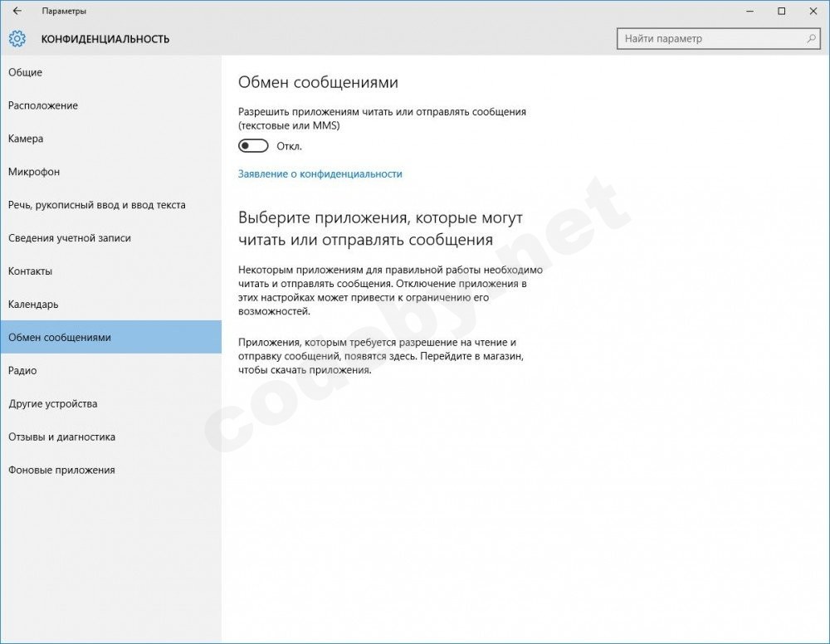Toggle the messaging access switch 'Откл.'
The height and width of the screenshot is (644, 830).
tap(253, 145)
